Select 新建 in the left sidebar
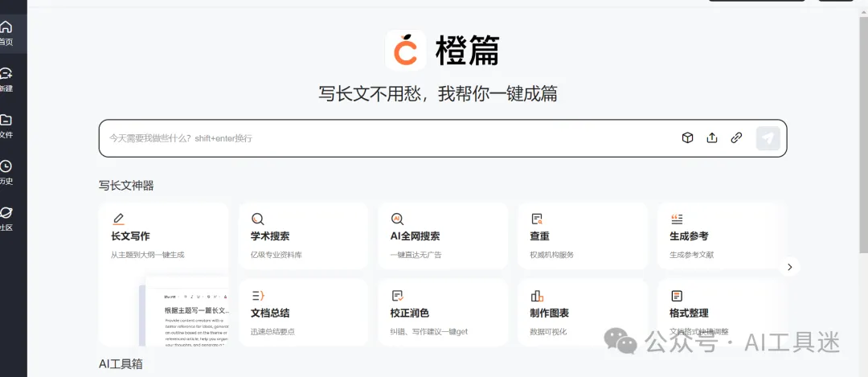 tap(6, 80)
